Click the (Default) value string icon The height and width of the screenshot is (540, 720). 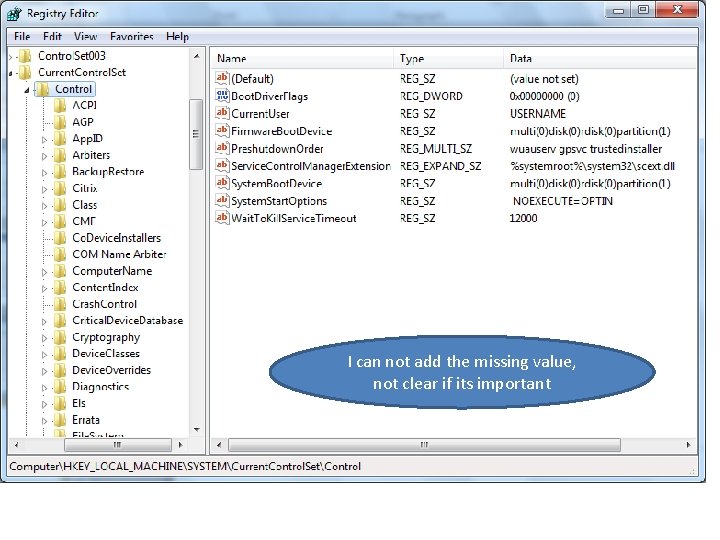pyautogui.click(x=222, y=78)
